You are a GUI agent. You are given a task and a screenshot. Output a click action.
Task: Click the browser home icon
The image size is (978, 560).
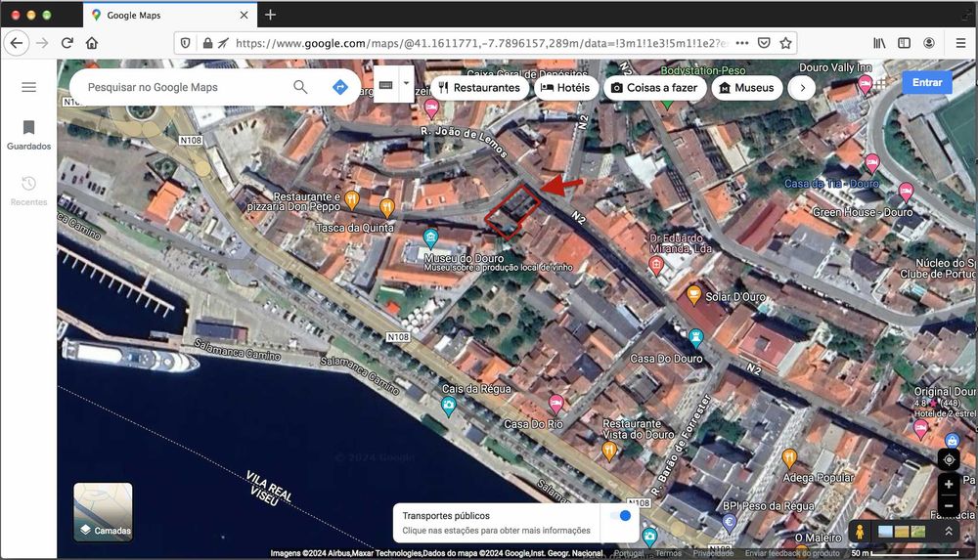pyautogui.click(x=92, y=43)
